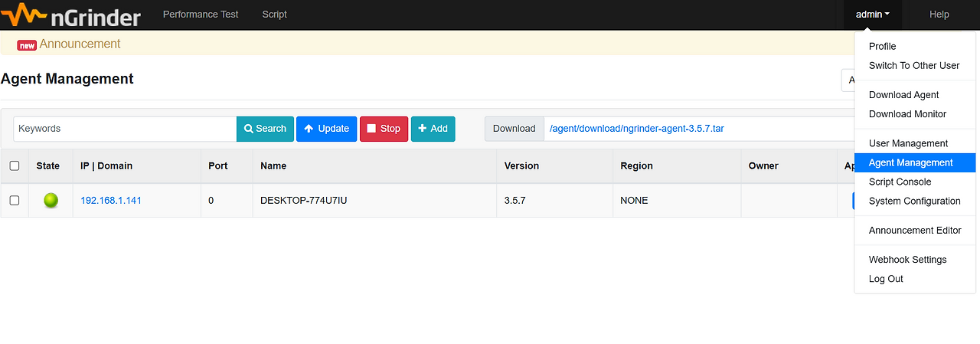Click the version cell 3.5.7
This screenshot has height=344, width=980.
point(515,201)
